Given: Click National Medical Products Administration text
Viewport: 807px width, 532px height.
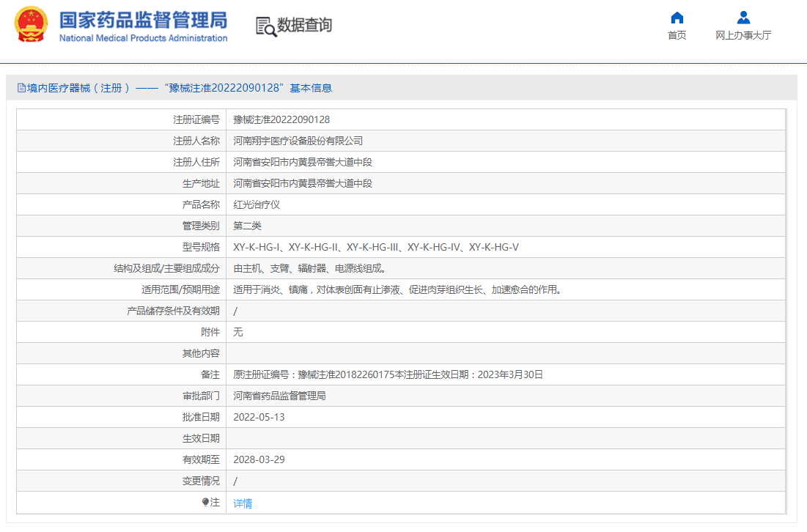Looking at the screenshot, I should pyautogui.click(x=143, y=38).
